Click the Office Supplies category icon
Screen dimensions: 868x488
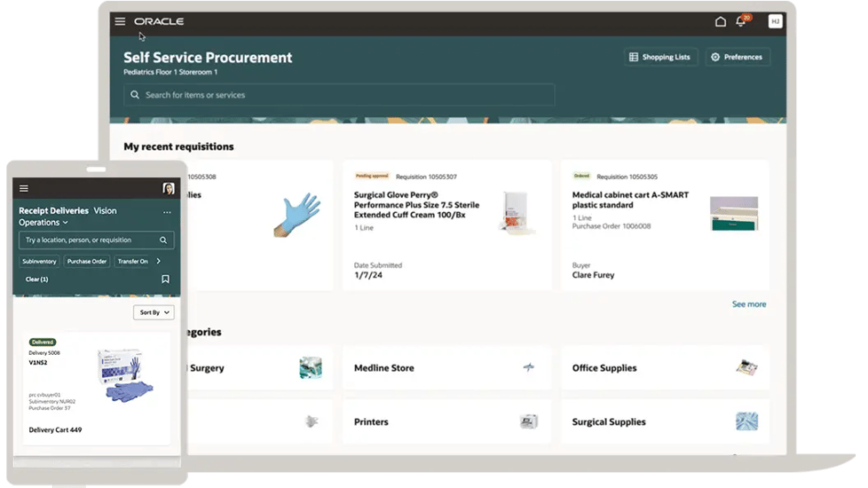pos(746,367)
